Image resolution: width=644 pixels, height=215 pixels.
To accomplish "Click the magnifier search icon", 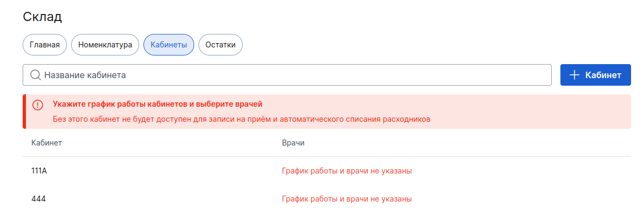I will pyautogui.click(x=36, y=75).
